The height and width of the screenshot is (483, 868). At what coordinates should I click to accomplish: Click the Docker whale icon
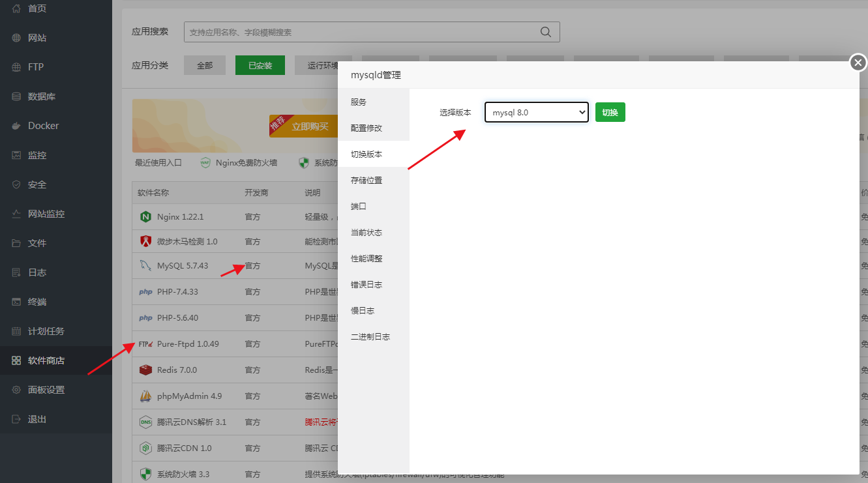click(16, 126)
